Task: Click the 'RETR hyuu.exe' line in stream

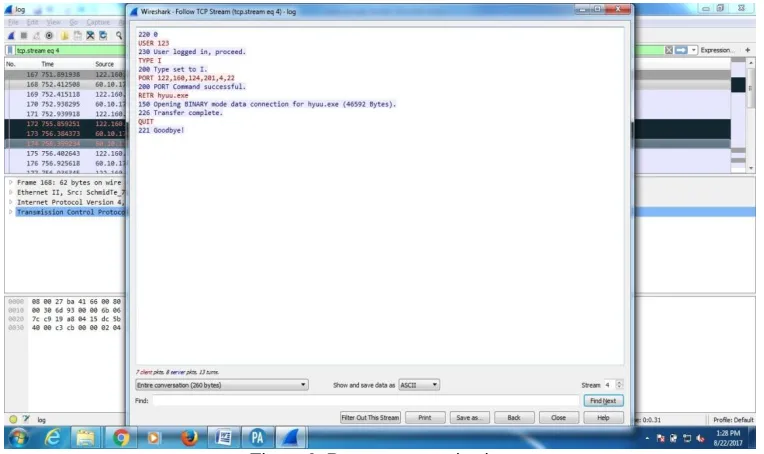Action: tap(163, 95)
